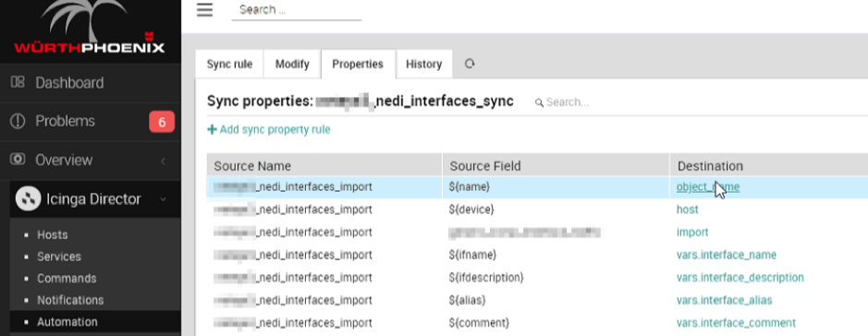Image resolution: width=868 pixels, height=336 pixels.
Task: Click the Würth Phoenix logo
Action: [90, 28]
